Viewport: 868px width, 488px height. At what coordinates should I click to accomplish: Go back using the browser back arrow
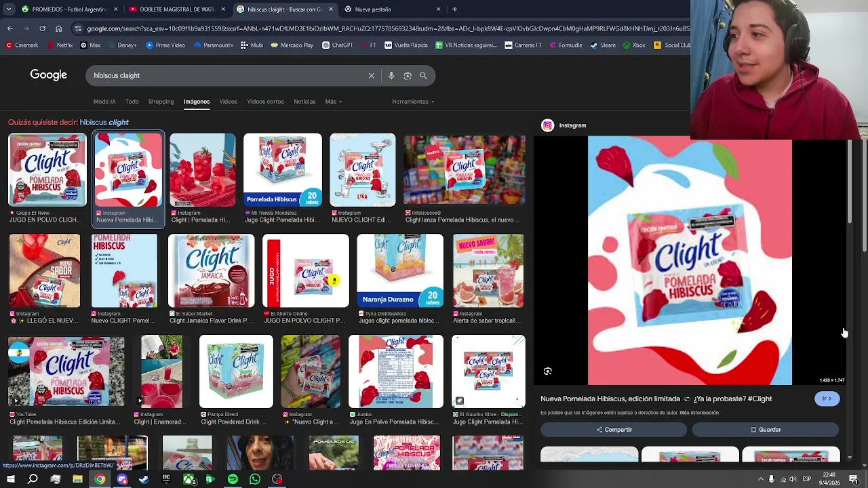pos(9,28)
